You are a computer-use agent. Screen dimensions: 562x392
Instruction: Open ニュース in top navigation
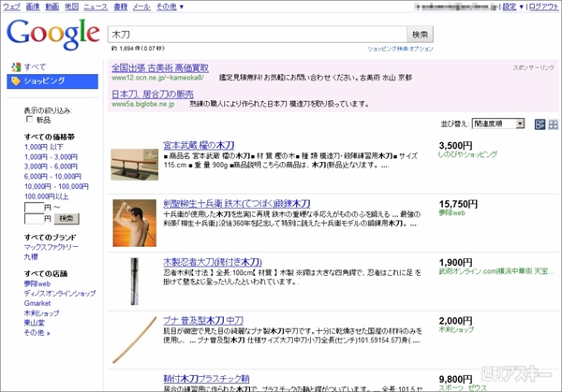(x=96, y=7)
